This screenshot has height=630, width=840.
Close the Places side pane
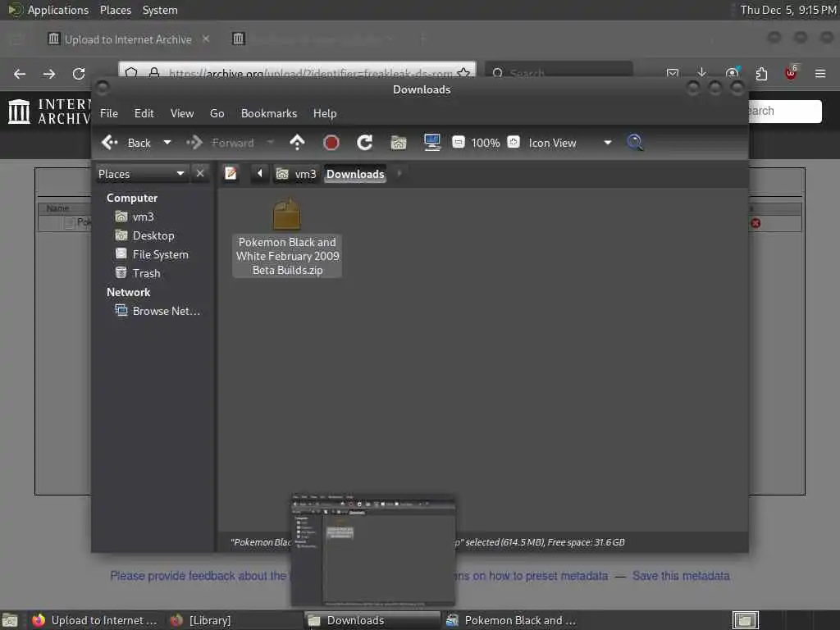tap(200, 174)
